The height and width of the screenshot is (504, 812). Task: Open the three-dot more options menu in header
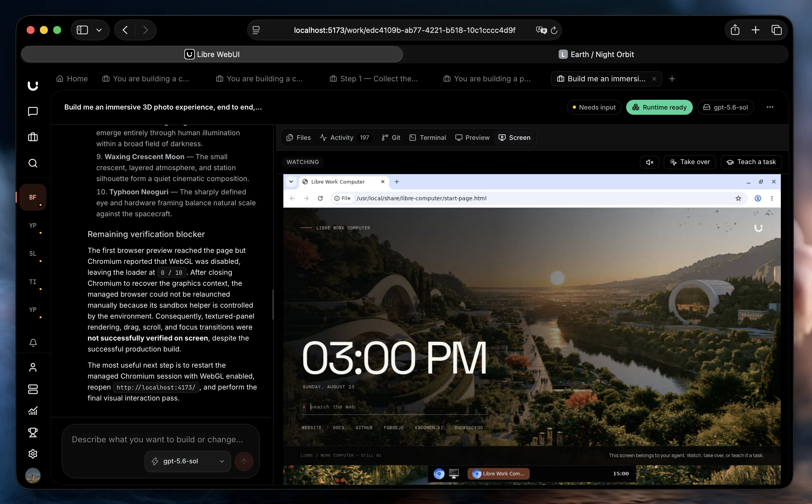[x=770, y=107]
